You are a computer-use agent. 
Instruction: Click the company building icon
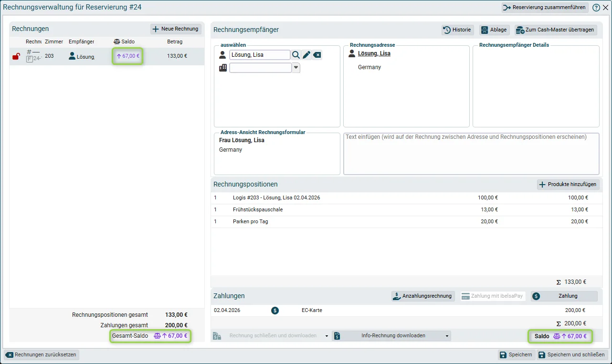pyautogui.click(x=223, y=68)
